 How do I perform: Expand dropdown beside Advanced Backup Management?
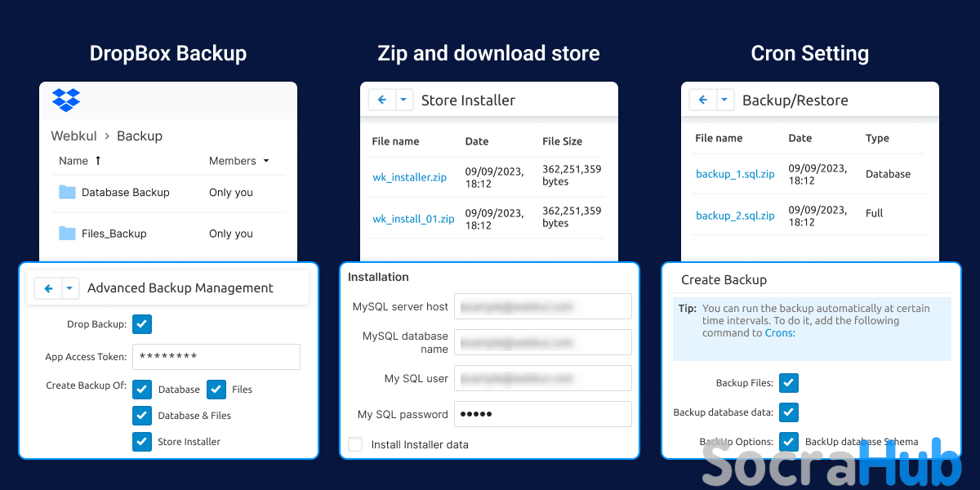point(69,288)
